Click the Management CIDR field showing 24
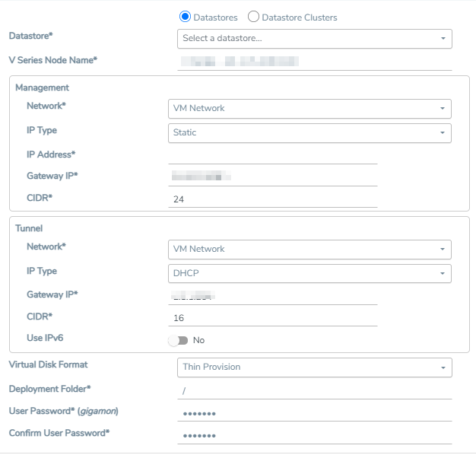Image resolution: width=476 pixels, height=455 pixels. (273, 199)
